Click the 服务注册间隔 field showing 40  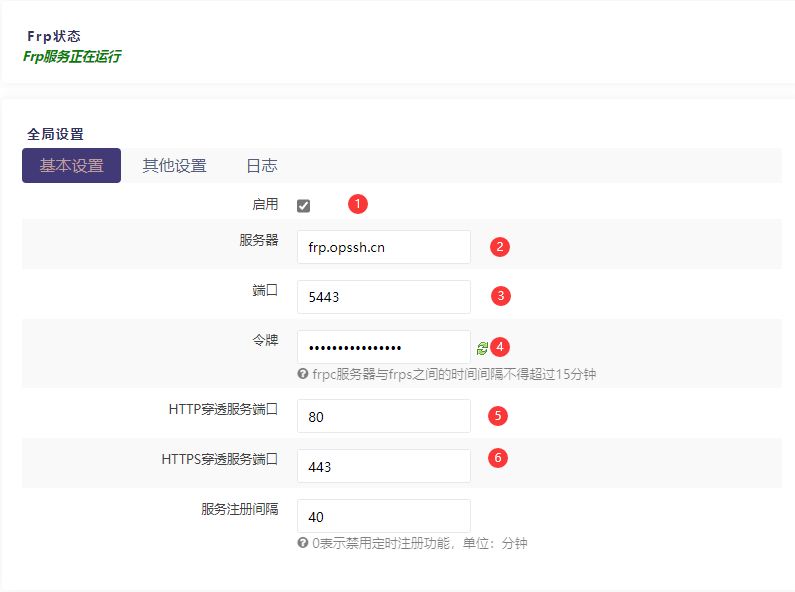[384, 516]
